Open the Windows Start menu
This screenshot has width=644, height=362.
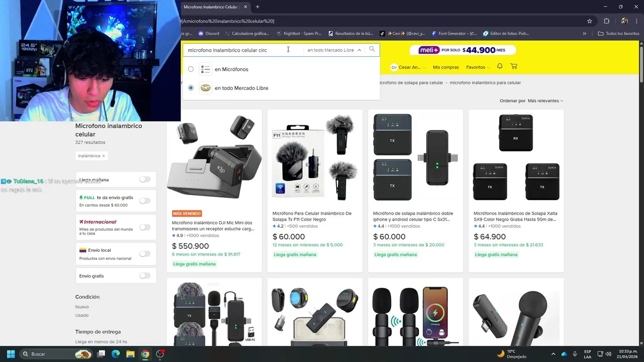point(11,354)
